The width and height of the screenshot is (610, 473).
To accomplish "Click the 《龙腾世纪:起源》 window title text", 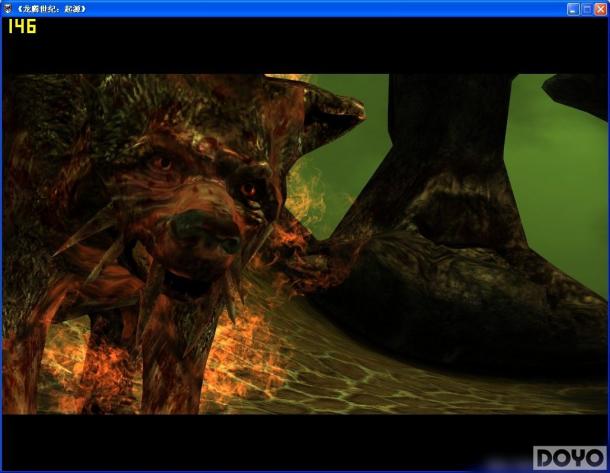I will 51,9.
